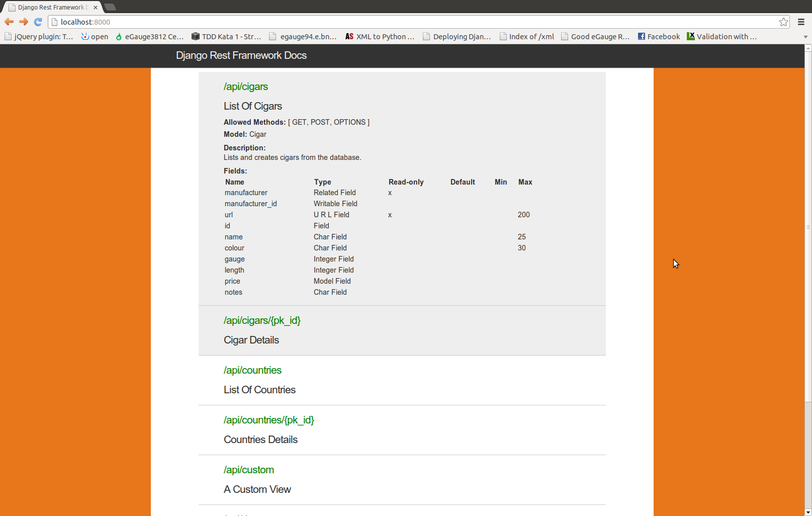This screenshot has height=516, width=812.
Task: Open the Deploying Djan... bookmark
Action: [457, 37]
